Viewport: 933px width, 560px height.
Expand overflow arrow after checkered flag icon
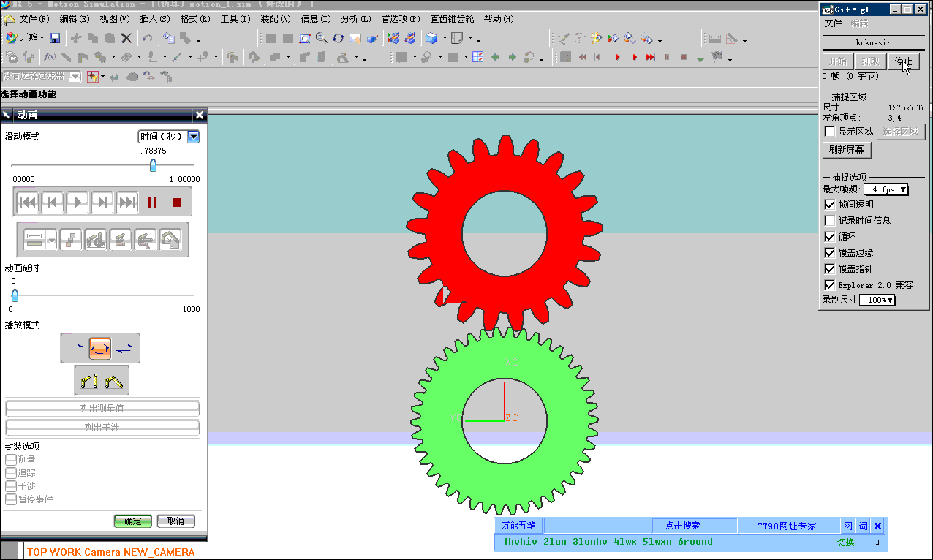pos(730,59)
